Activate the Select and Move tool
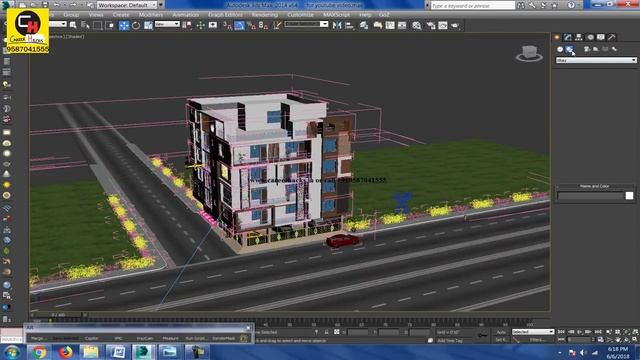The height and width of the screenshot is (360, 640). pos(124,25)
